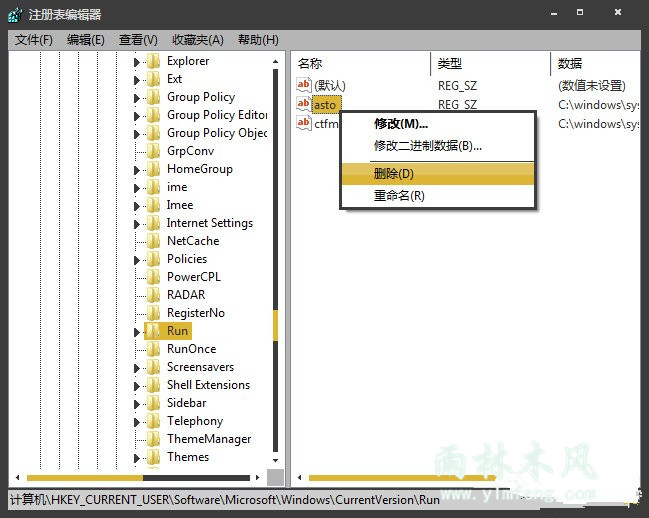Click the Ext folder icon
This screenshot has height=518, width=649.
click(154, 79)
